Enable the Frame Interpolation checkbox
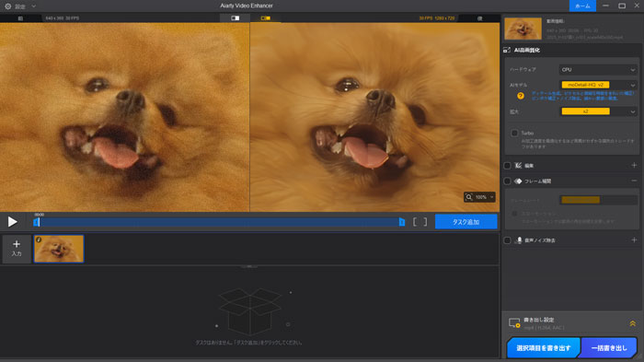The height and width of the screenshot is (362, 644). (x=507, y=181)
